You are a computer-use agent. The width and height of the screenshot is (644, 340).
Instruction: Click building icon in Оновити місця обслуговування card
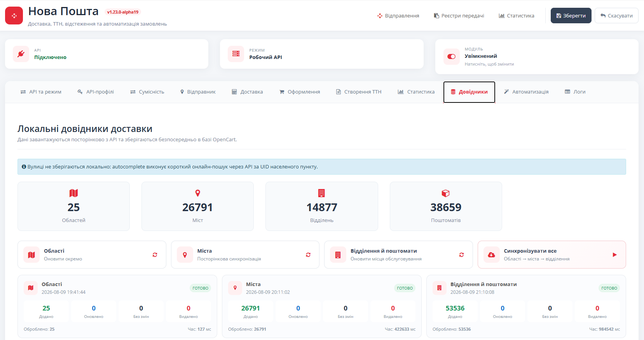click(338, 255)
